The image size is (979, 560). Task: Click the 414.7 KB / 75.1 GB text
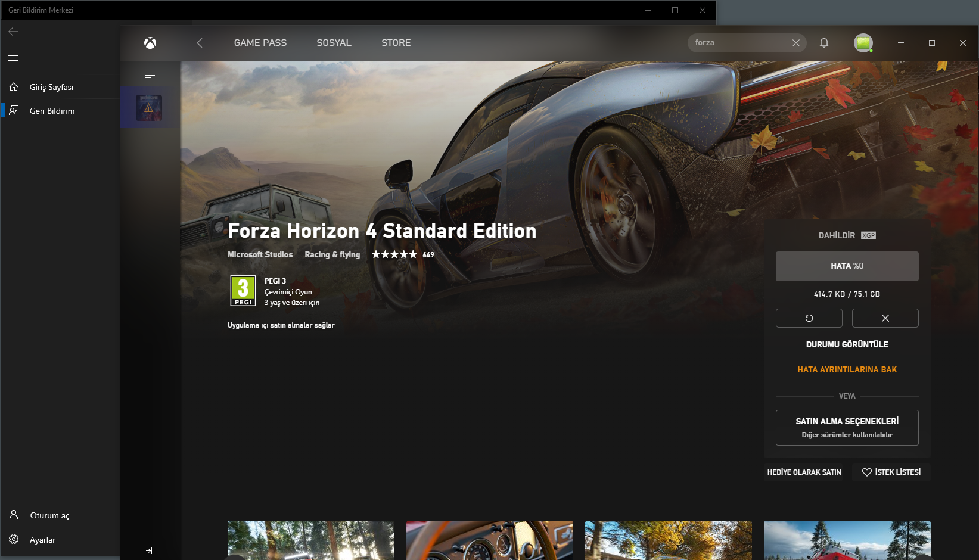coord(847,294)
